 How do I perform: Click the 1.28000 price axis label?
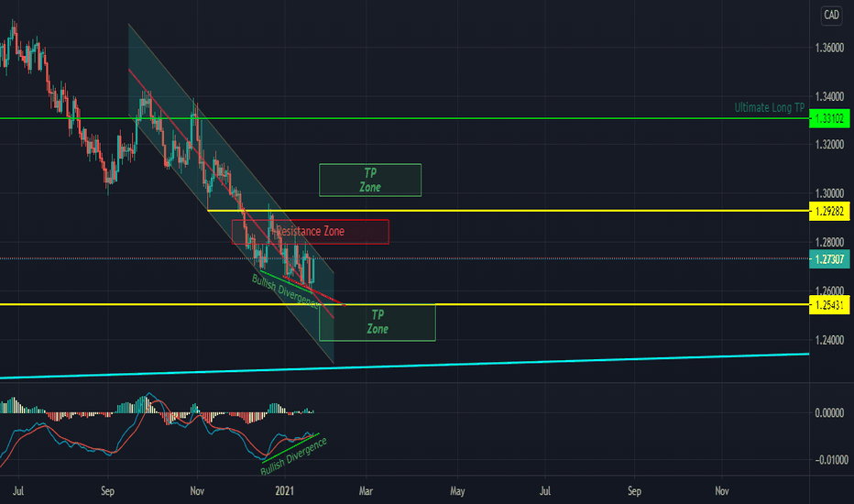click(x=829, y=242)
